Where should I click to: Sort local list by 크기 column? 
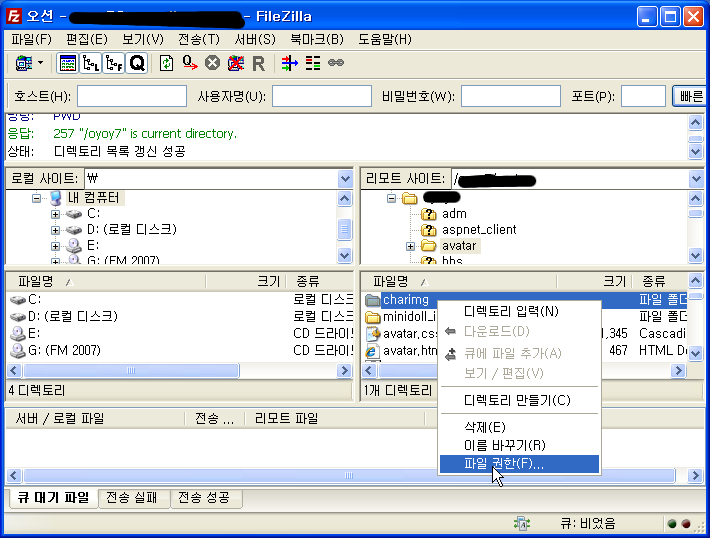pos(246,282)
